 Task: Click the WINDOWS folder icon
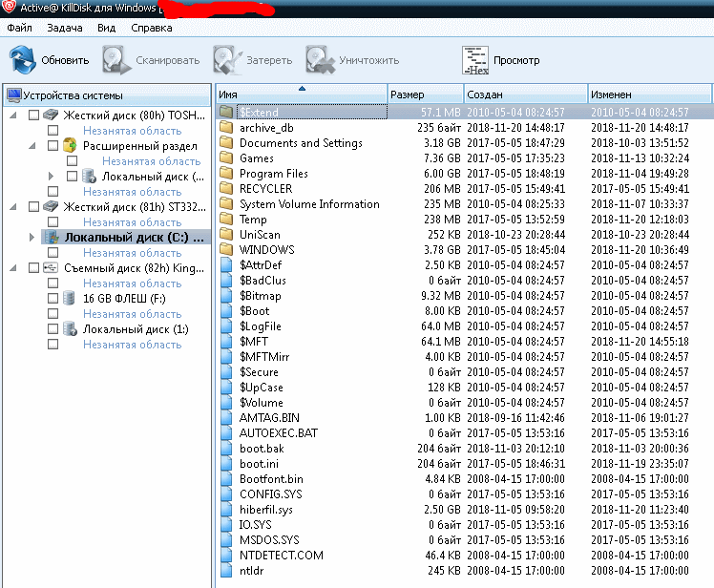(x=226, y=250)
